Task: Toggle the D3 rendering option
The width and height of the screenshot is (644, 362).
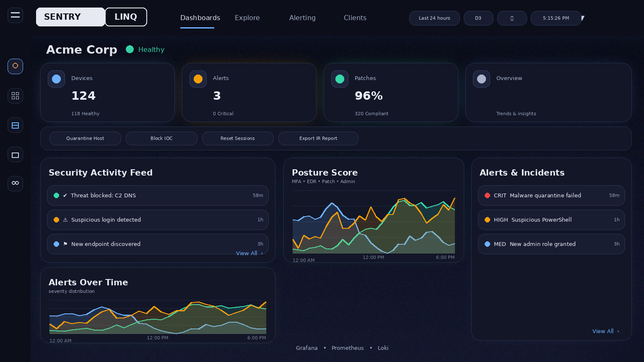Action: pos(478,18)
